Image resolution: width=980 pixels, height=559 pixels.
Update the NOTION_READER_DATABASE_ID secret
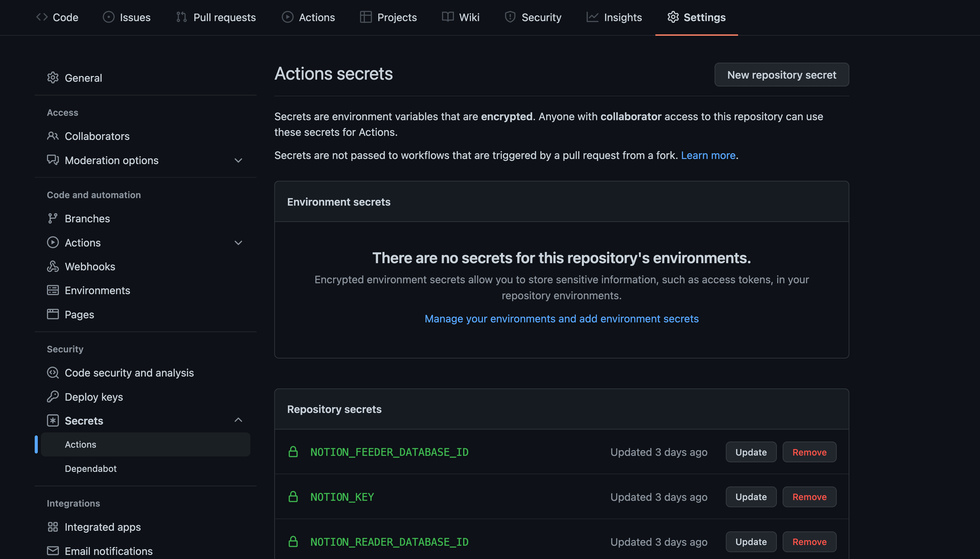tap(751, 542)
